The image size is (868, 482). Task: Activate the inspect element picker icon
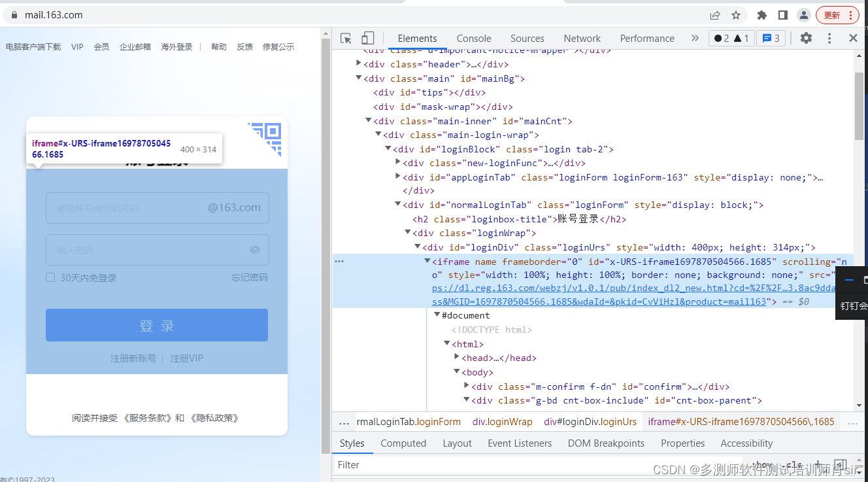pos(346,39)
